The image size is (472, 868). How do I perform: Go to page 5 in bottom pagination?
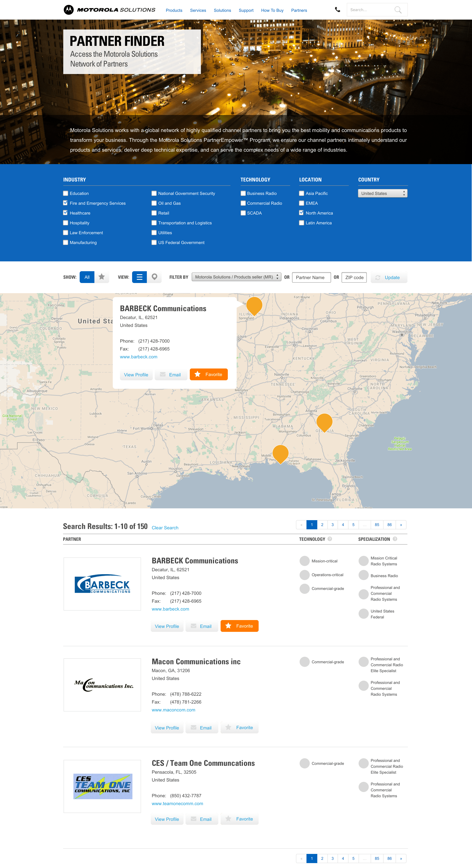coord(353,859)
